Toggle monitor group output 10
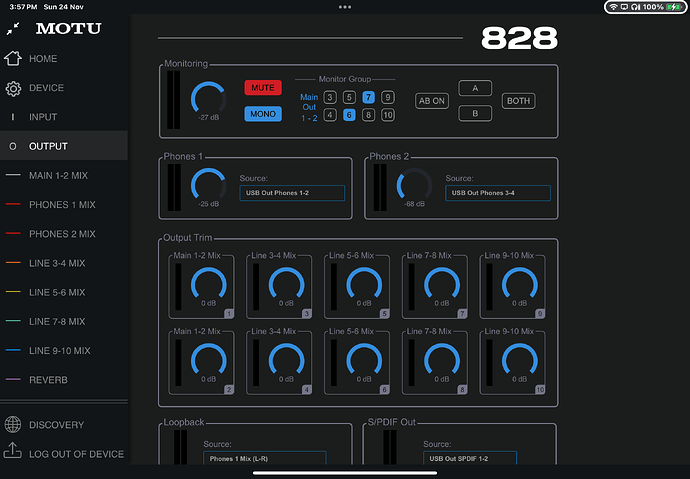The width and height of the screenshot is (690, 479). [x=388, y=115]
